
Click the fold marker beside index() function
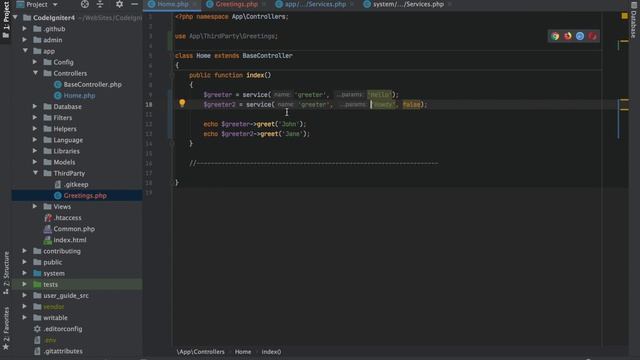[x=172, y=75]
